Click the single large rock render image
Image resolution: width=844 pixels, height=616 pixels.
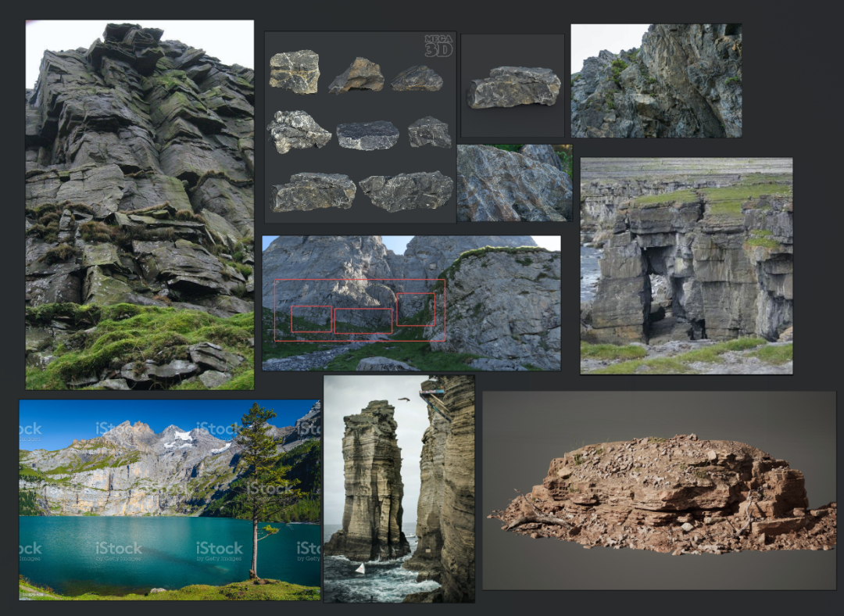(513, 86)
